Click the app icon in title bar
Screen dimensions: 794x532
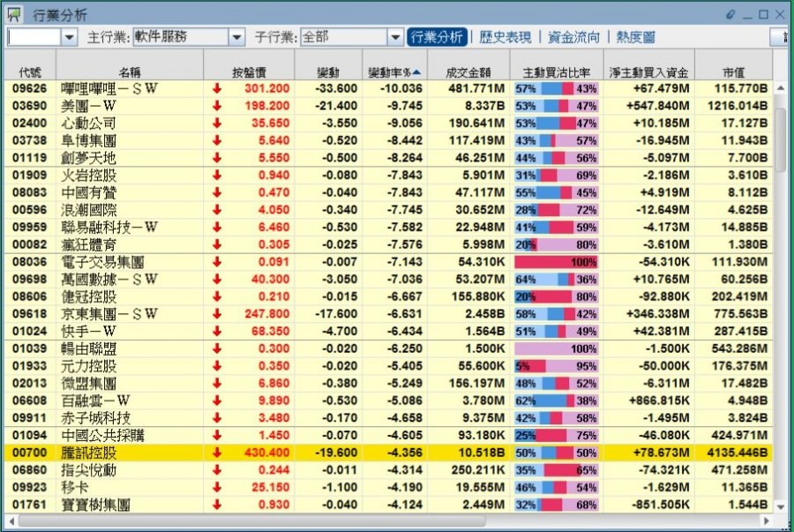14,14
